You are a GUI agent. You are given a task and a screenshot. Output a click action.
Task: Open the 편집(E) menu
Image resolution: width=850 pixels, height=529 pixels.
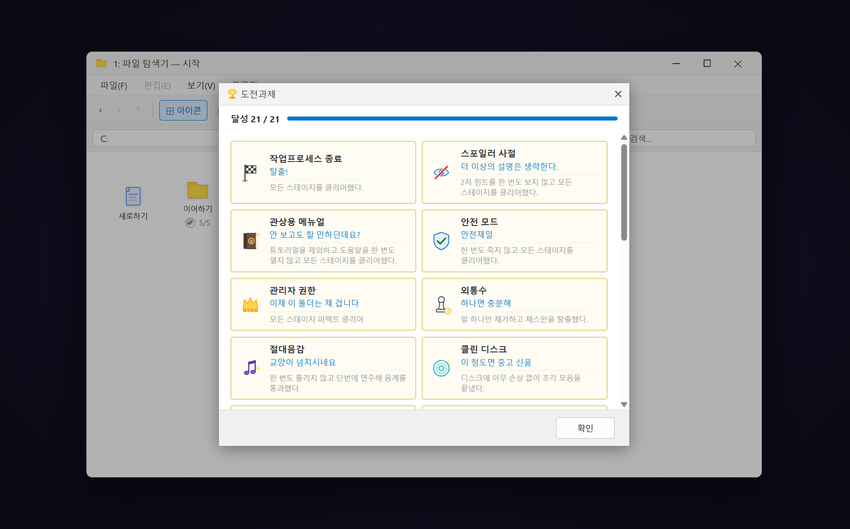coord(157,86)
